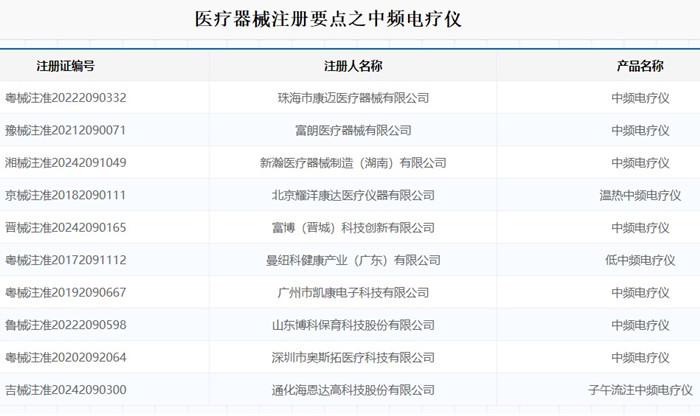The image size is (700, 416).
Task: Select registration number 鲁械注准20222090598
Action: tap(66, 325)
